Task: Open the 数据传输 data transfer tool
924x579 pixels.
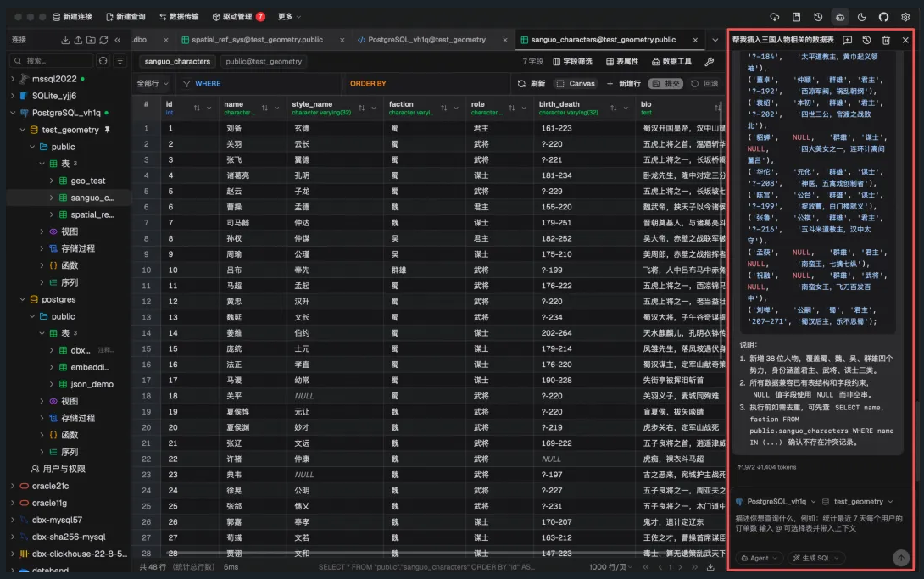Action: (179, 17)
